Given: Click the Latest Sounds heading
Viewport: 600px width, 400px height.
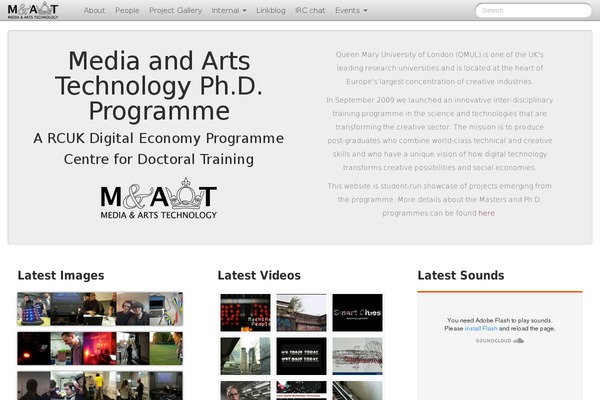Looking at the screenshot, I should pos(461,275).
